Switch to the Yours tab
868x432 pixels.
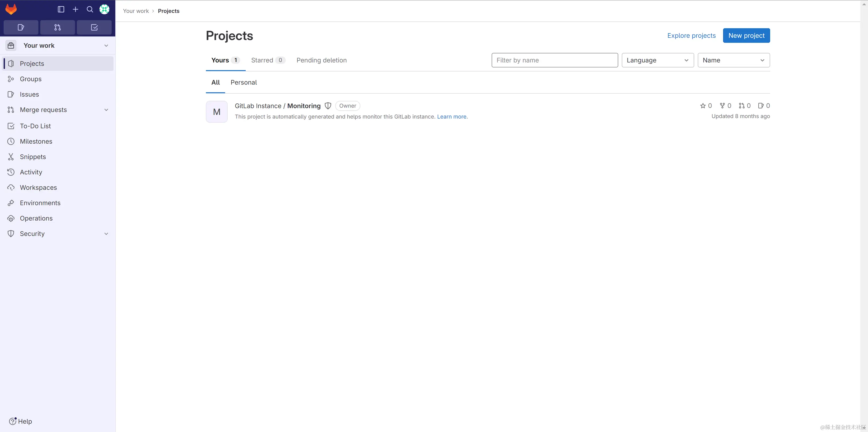pos(225,60)
